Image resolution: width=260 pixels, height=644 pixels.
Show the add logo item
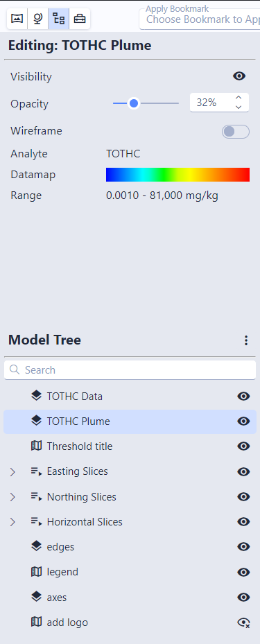click(243, 623)
